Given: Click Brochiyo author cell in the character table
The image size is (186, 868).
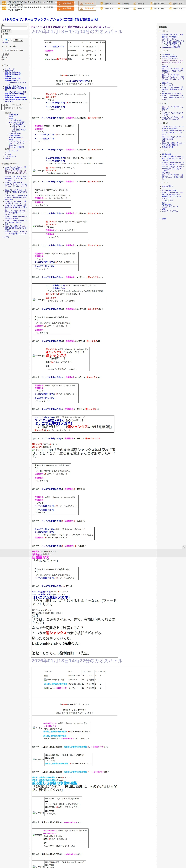Looking at the screenshot, I should 72,51.
